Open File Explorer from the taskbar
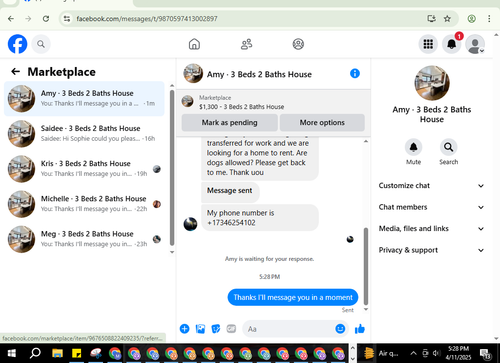This screenshot has height=363, width=500. pyautogui.click(x=57, y=353)
